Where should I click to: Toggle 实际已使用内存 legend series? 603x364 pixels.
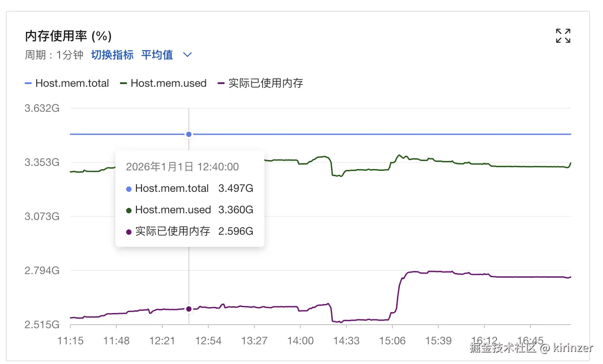click(260, 83)
